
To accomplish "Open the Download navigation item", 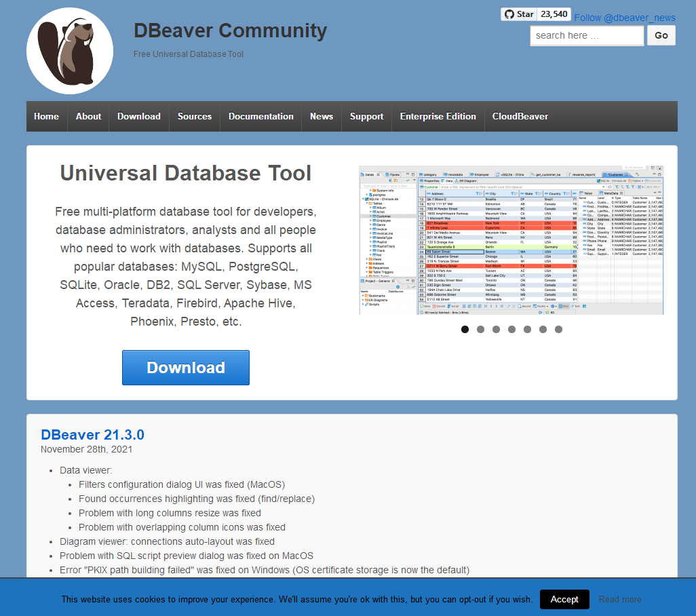I will [x=139, y=116].
